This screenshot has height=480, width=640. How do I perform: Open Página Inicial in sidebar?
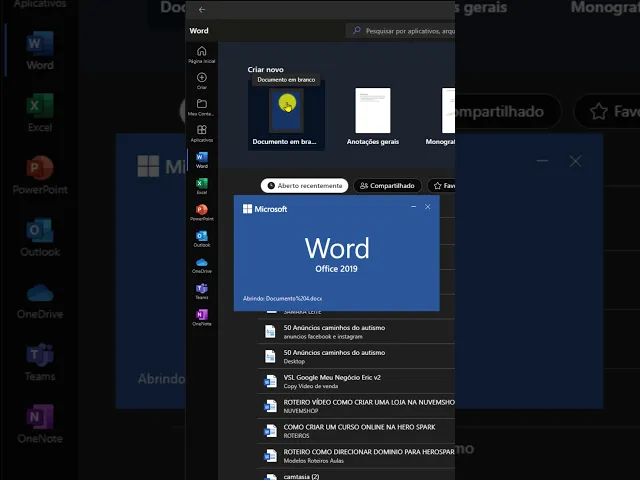click(202, 55)
